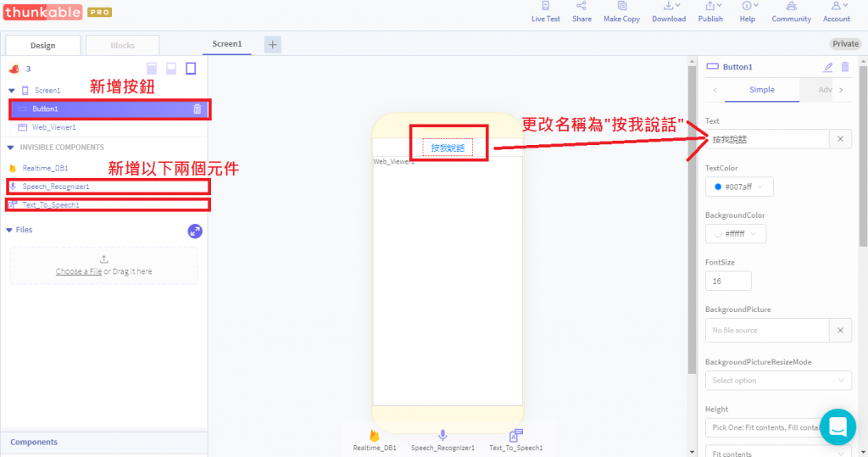The image size is (868, 457).
Task: Select Button1 in the component tree
Action: [x=109, y=109]
